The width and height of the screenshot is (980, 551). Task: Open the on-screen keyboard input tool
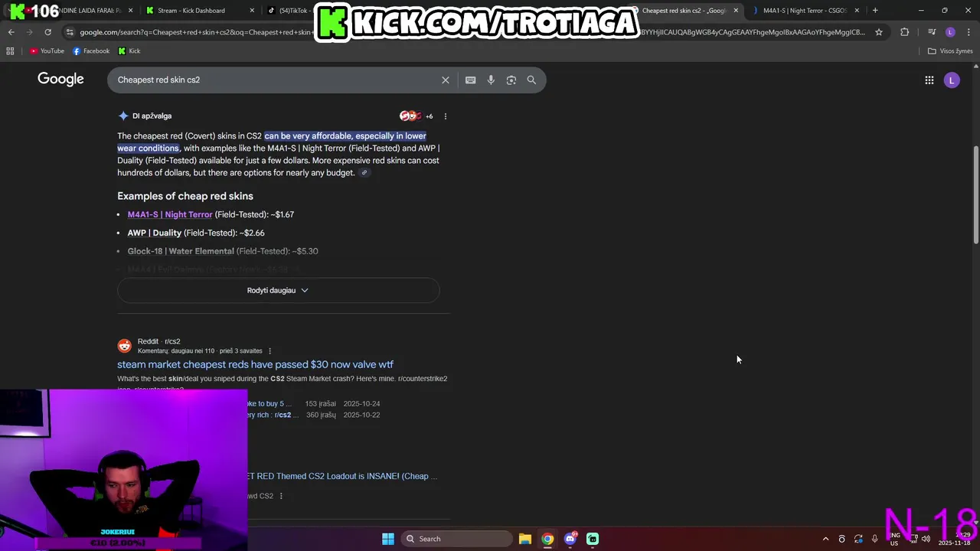[470, 80]
